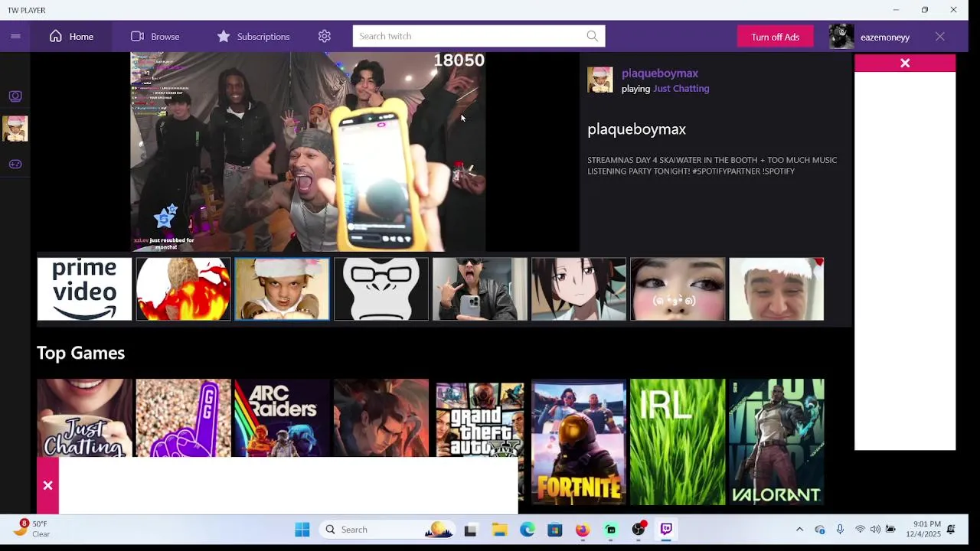Screen dimensions: 980x551
Task: Click the STREAMNAS DAY 4 stream description
Action: click(712, 165)
